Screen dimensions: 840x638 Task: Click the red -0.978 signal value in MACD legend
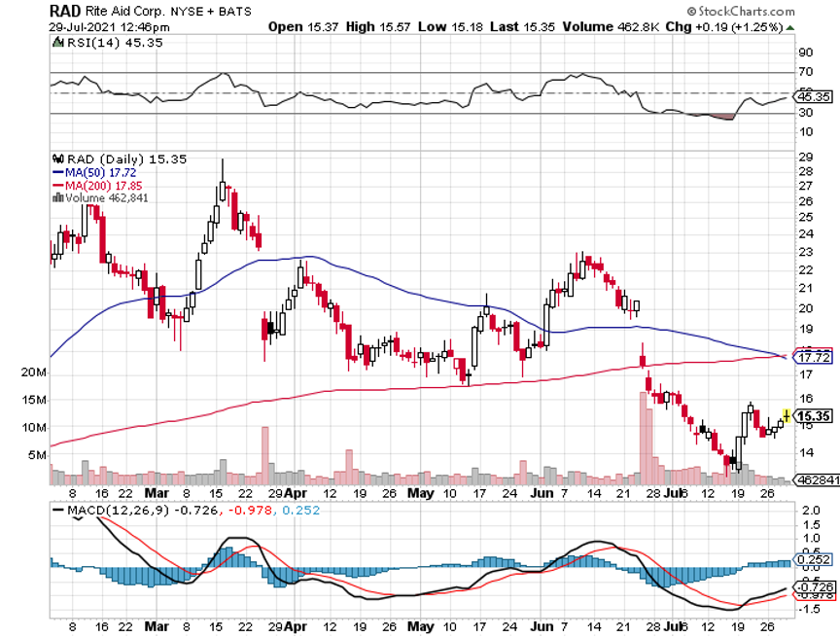click(x=250, y=510)
